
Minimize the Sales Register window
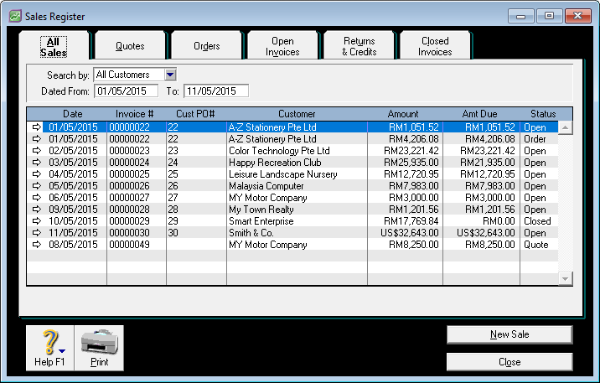point(521,16)
